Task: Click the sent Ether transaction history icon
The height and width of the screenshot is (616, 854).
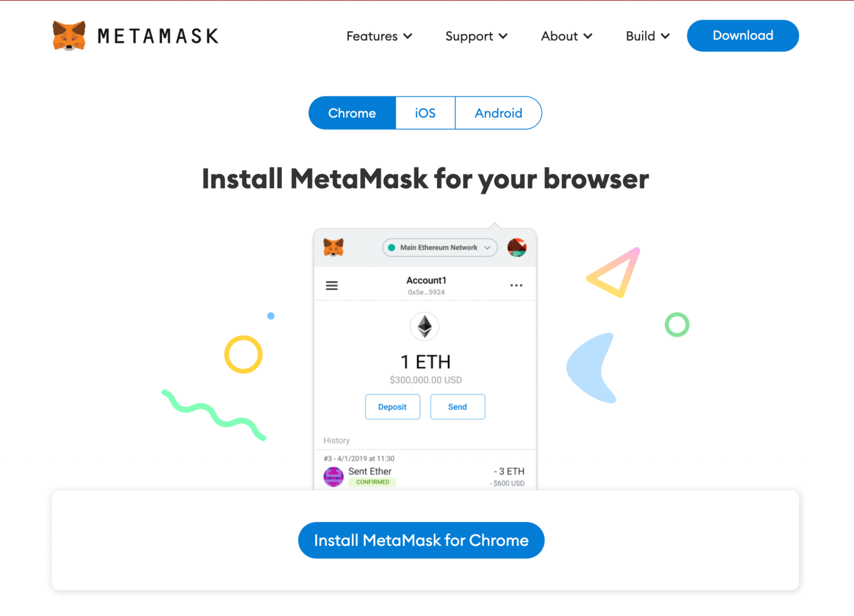Action: 334,476
